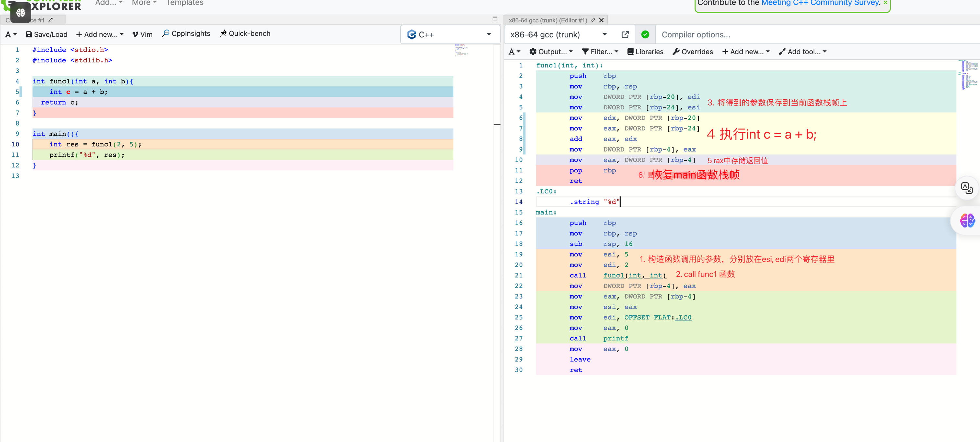This screenshot has height=442, width=980.
Task: Open the Libraries picker
Action: [x=645, y=52]
